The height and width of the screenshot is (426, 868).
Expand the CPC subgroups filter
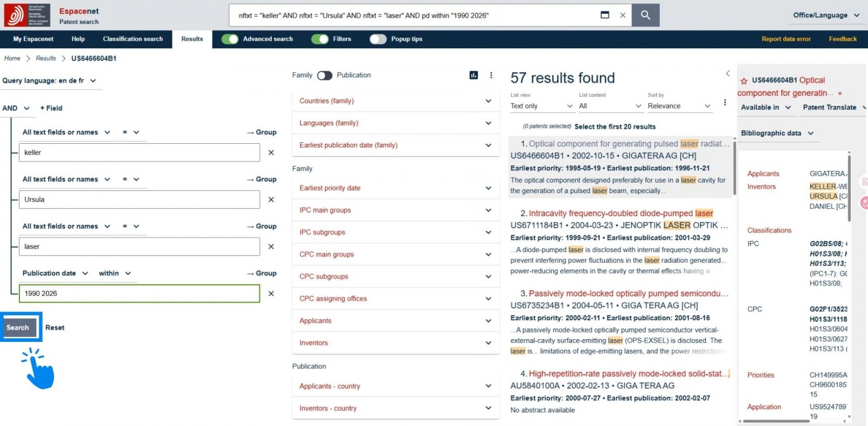[395, 277]
